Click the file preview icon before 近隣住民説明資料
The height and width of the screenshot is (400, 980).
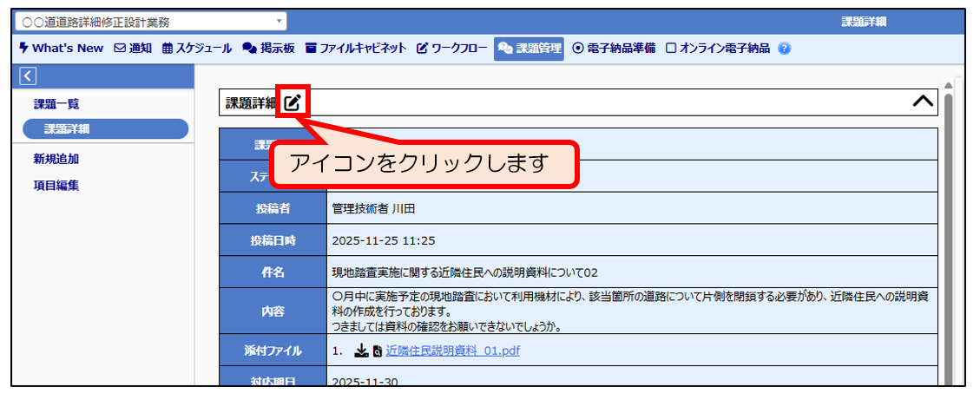point(377,351)
